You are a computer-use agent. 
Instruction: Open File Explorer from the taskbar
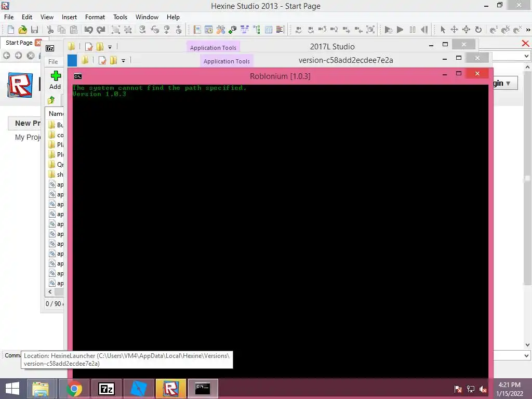[41, 389]
